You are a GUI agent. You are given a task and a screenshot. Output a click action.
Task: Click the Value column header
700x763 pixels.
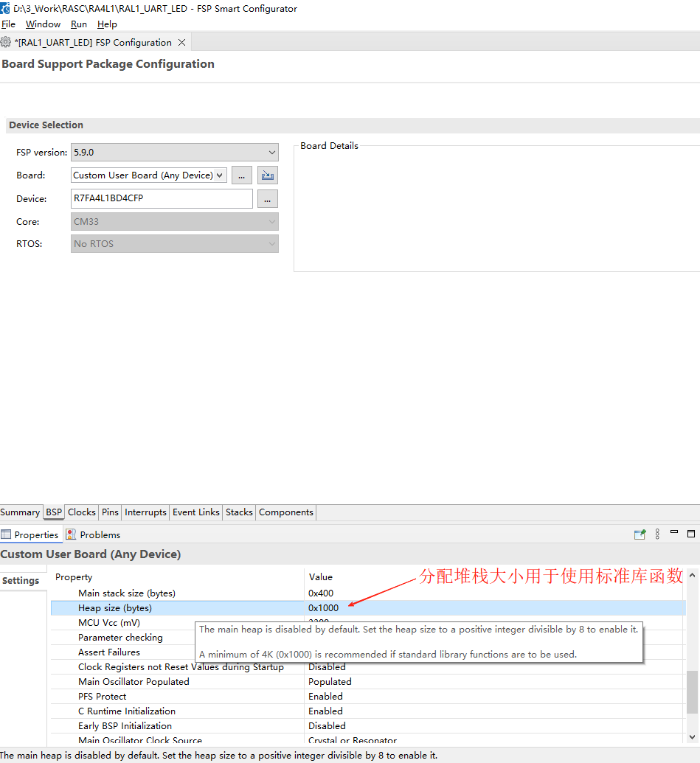tap(321, 577)
